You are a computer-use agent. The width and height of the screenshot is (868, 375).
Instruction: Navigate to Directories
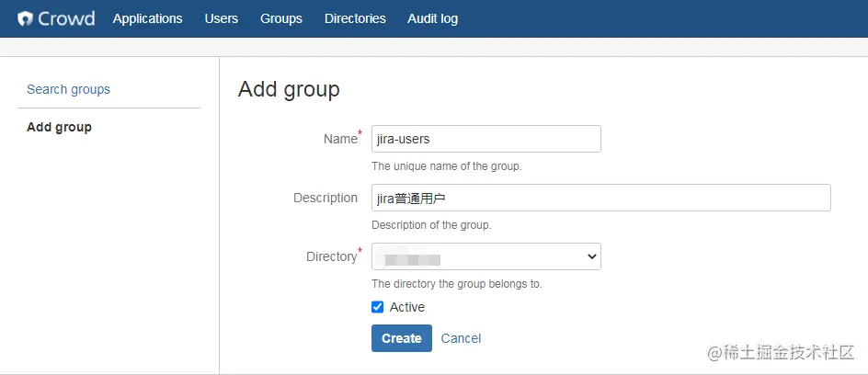click(x=355, y=18)
